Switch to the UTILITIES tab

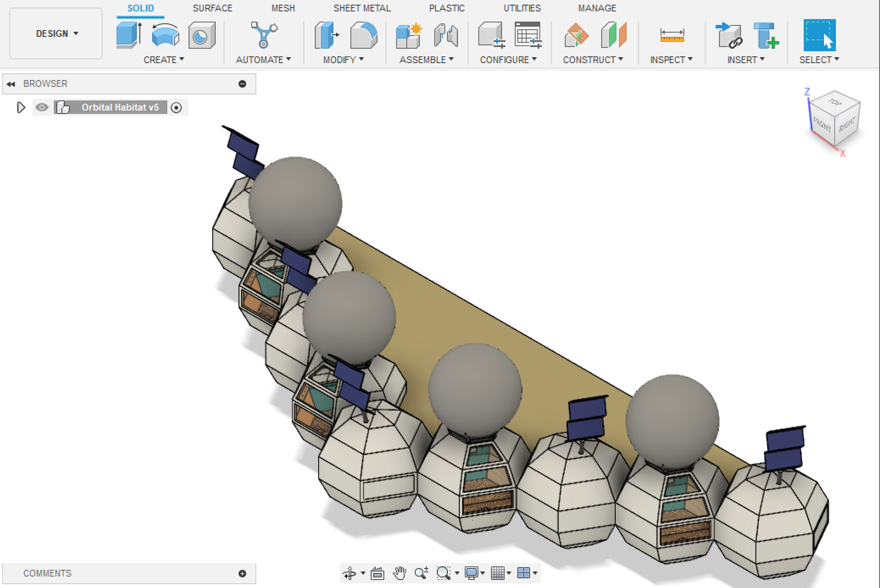click(522, 8)
